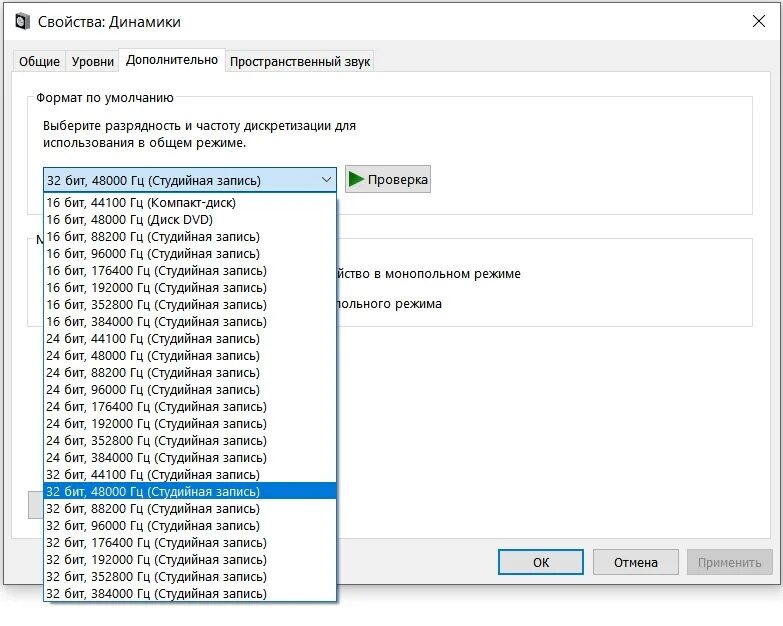The height and width of the screenshot is (626, 783).
Task: Switch to the Общие tab
Action: pos(39,61)
